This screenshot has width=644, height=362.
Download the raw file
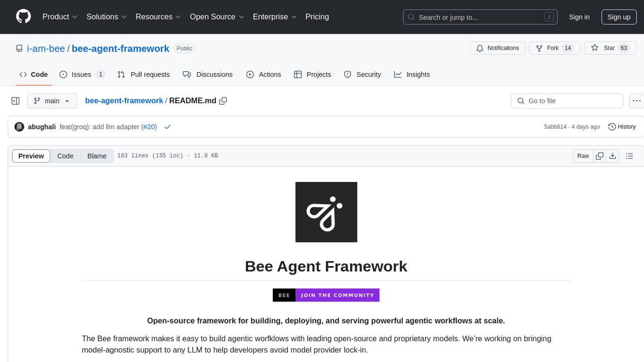pyautogui.click(x=612, y=156)
